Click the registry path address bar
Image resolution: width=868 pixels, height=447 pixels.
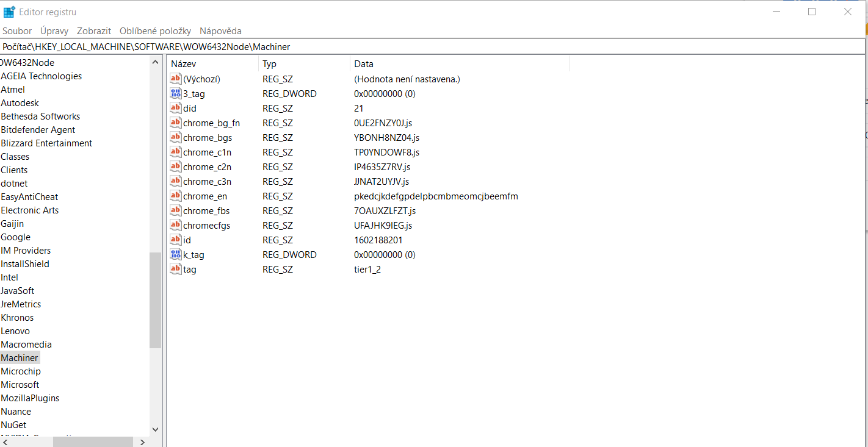pos(433,46)
